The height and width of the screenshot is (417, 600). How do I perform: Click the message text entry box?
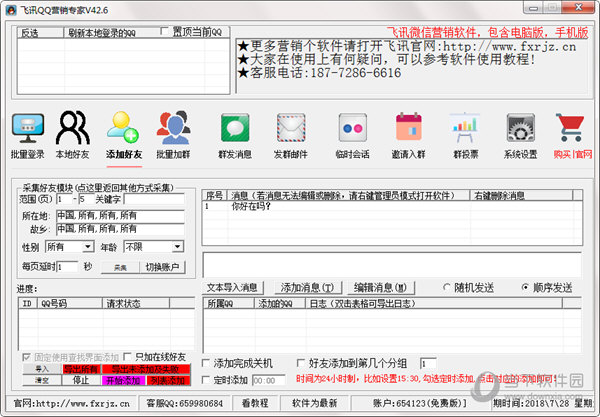(x=392, y=265)
